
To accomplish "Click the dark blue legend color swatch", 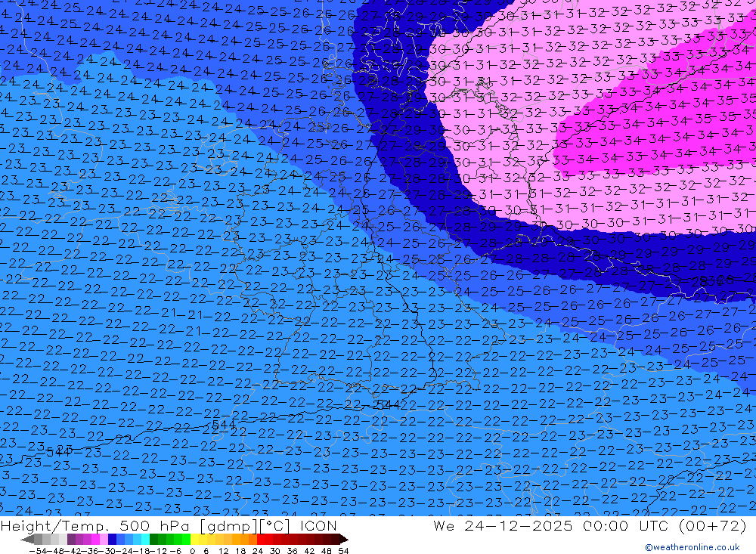I will [112, 539].
